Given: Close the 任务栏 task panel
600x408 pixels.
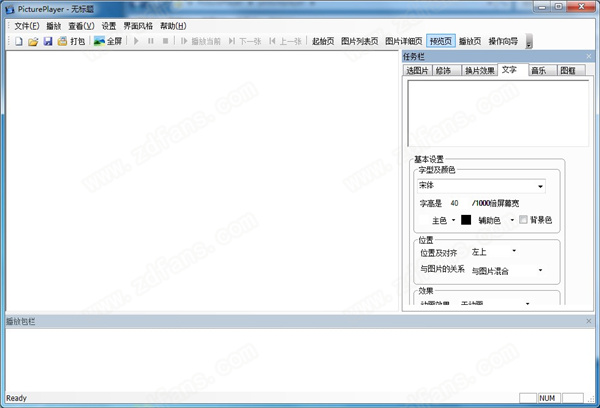Looking at the screenshot, I should 589,56.
